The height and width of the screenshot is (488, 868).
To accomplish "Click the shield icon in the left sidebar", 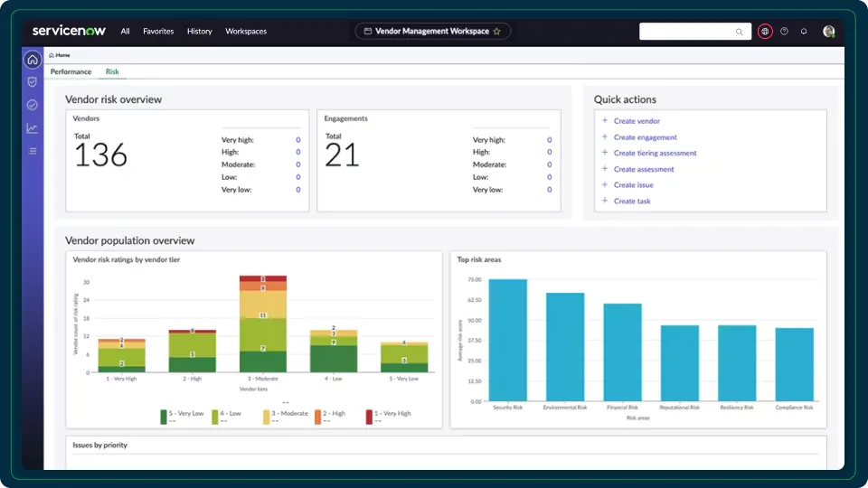I will (x=33, y=82).
